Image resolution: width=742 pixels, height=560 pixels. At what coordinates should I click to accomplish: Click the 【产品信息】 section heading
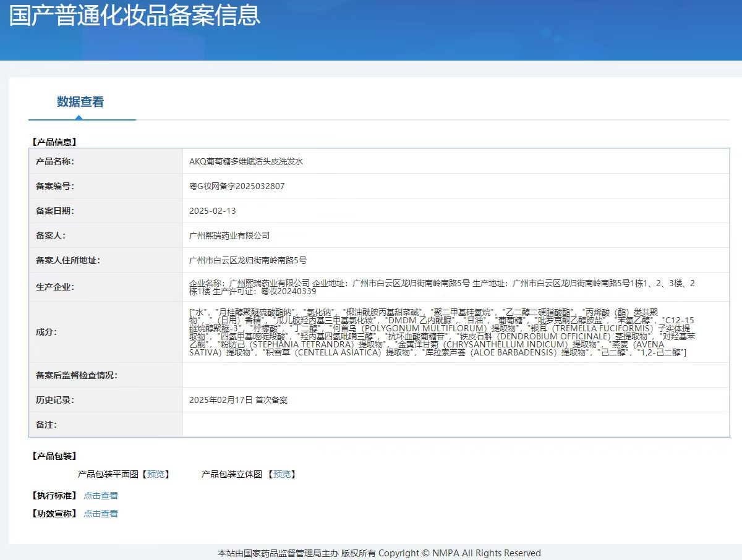tap(54, 142)
